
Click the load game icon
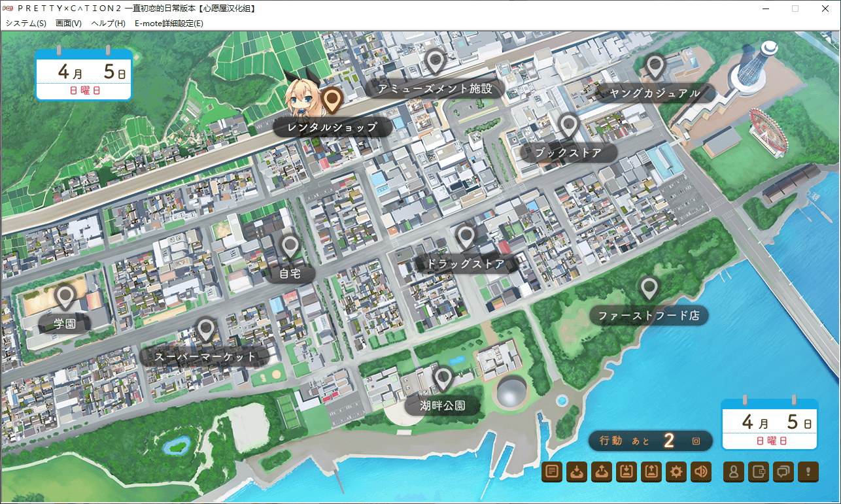[x=601, y=472]
